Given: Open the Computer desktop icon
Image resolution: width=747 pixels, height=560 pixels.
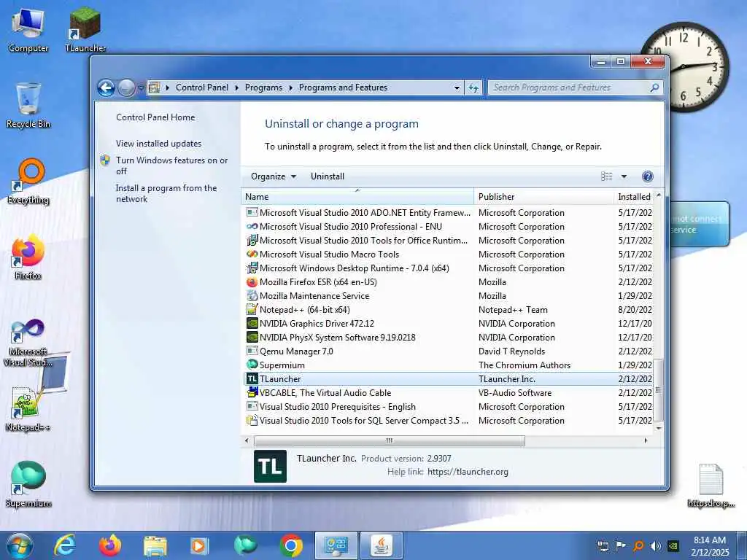Looking at the screenshot, I should [x=28, y=31].
